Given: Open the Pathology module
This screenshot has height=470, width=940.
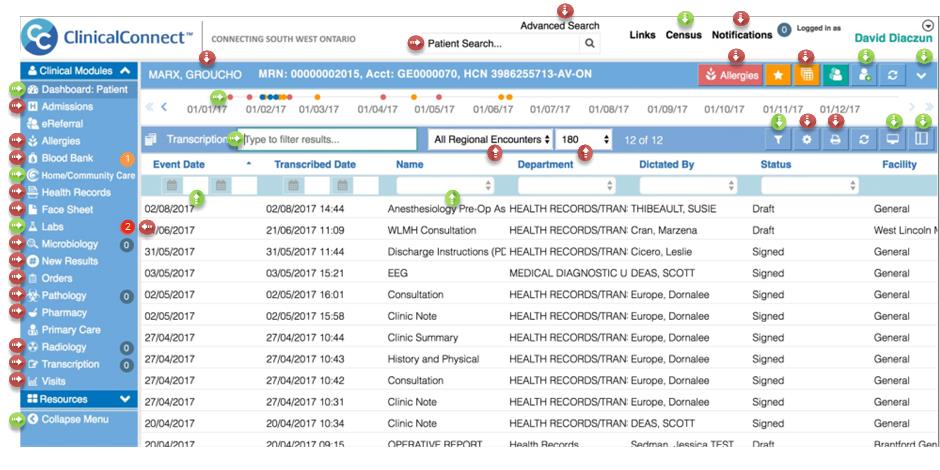Looking at the screenshot, I should [64, 296].
